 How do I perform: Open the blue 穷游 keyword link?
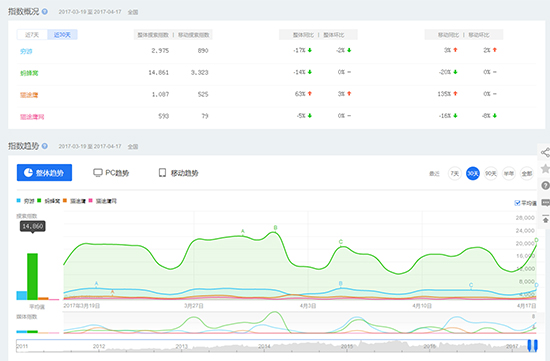[26, 51]
